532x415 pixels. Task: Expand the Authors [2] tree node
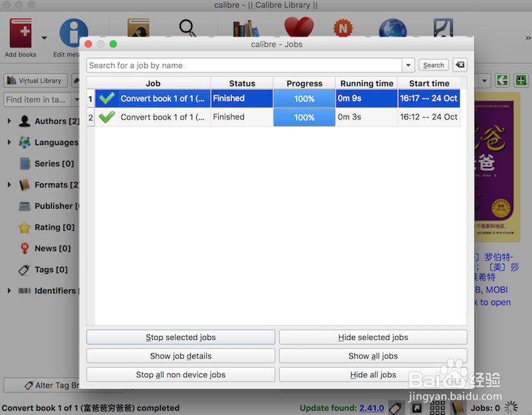9,121
